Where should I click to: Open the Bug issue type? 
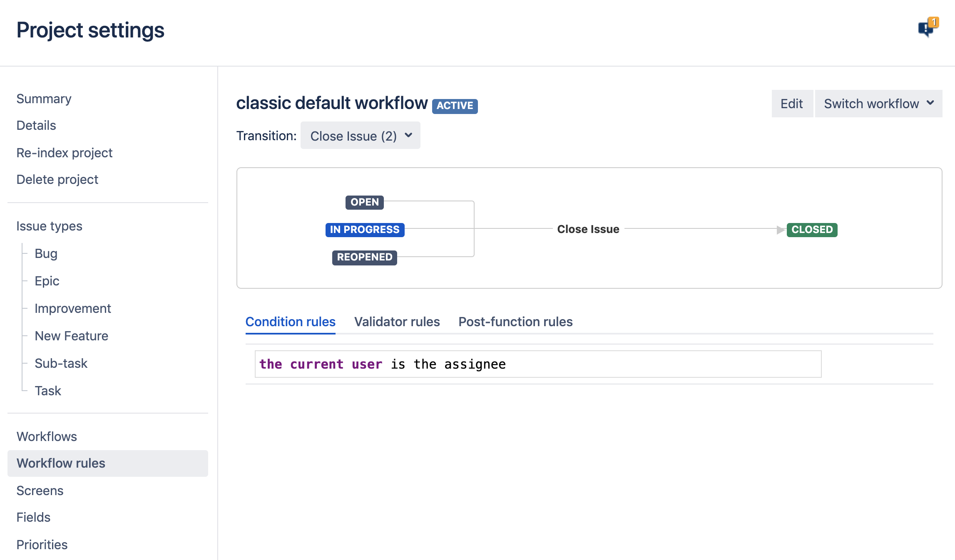46,254
